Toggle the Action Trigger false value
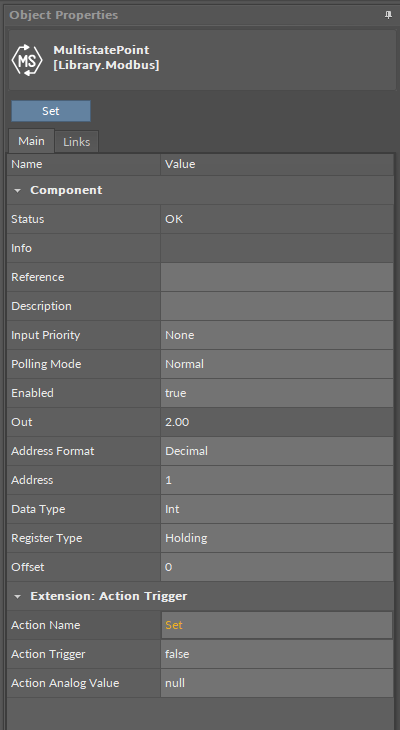This screenshot has height=730, width=400. (x=277, y=654)
